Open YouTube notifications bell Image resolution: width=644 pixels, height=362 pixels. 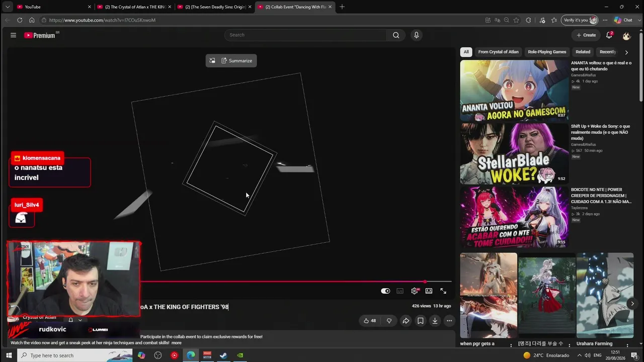(x=609, y=35)
